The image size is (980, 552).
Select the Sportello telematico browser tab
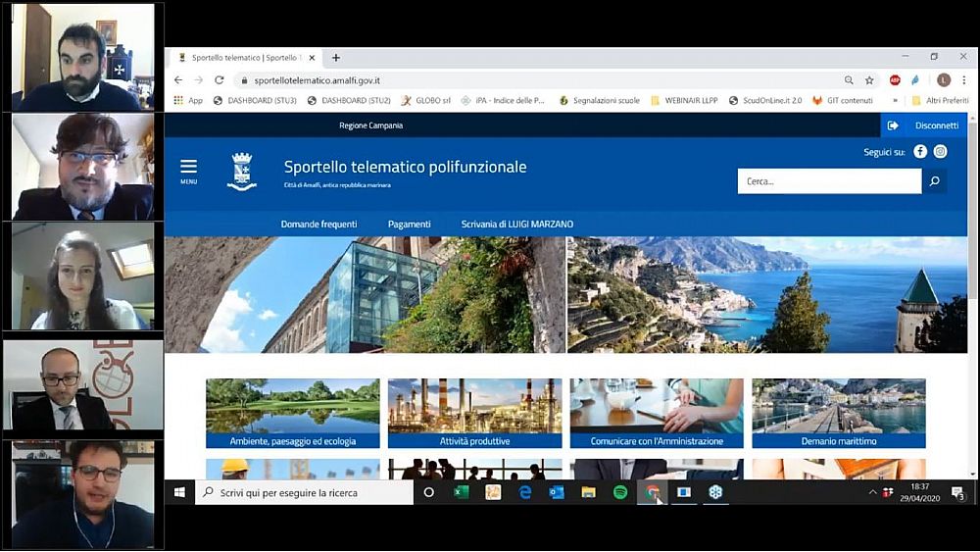(246, 58)
